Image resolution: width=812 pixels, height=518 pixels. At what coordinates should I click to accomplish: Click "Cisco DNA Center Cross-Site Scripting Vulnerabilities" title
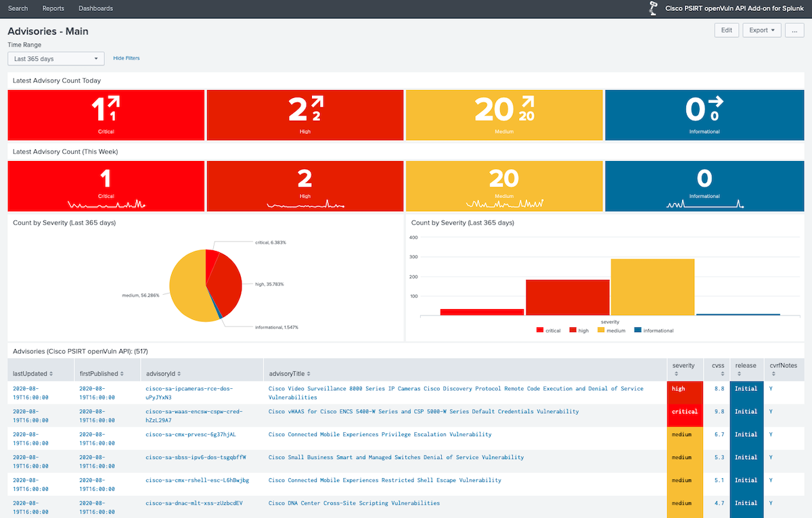pos(354,503)
